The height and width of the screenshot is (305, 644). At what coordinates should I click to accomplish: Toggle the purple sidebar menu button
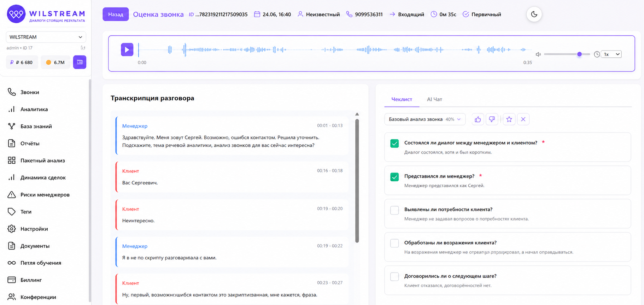click(x=80, y=62)
